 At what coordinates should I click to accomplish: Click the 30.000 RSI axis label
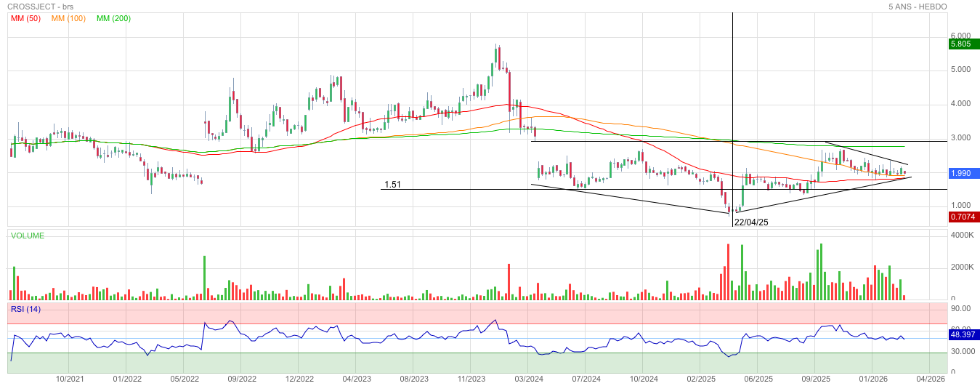pos(963,352)
